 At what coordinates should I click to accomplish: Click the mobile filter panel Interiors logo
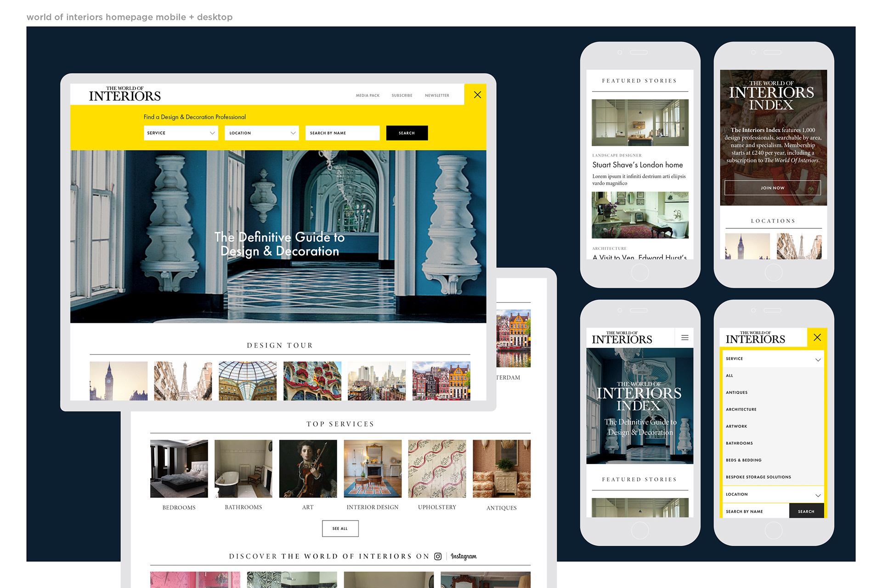tap(756, 338)
